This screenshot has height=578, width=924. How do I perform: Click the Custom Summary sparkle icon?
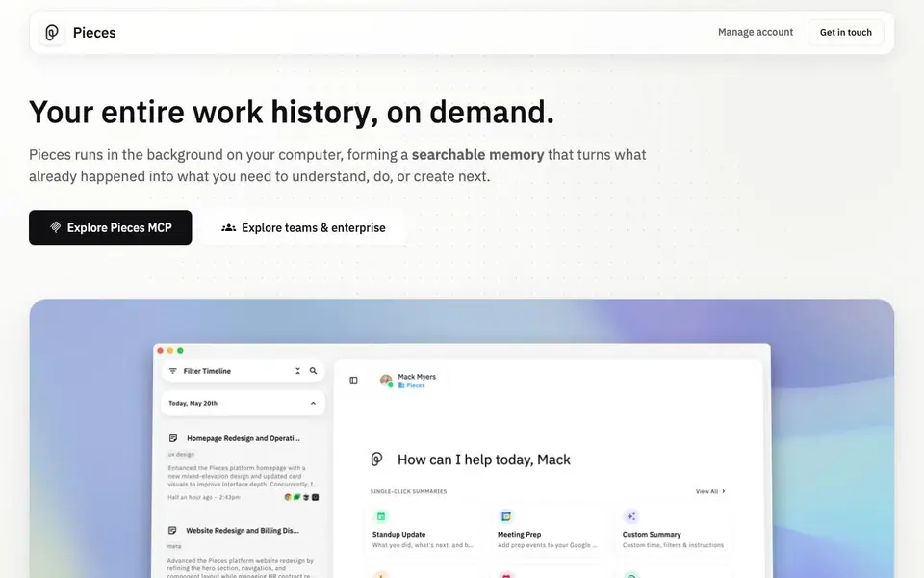coord(631,516)
